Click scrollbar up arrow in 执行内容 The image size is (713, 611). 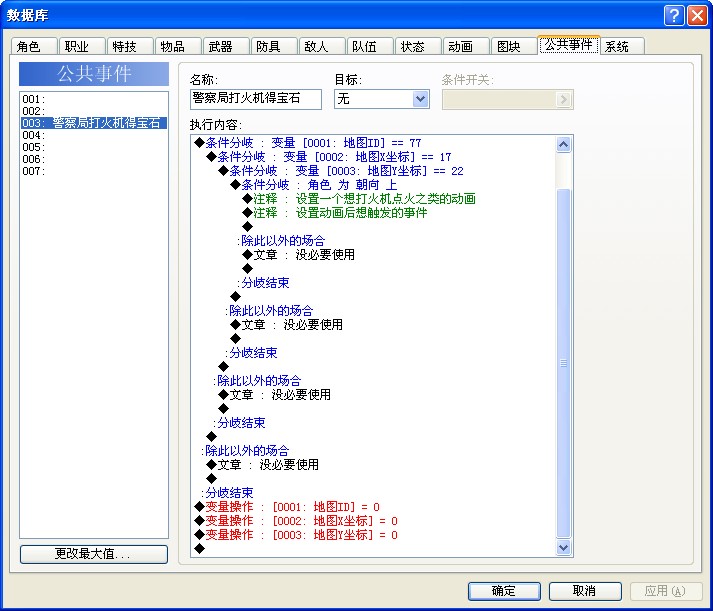[563, 145]
